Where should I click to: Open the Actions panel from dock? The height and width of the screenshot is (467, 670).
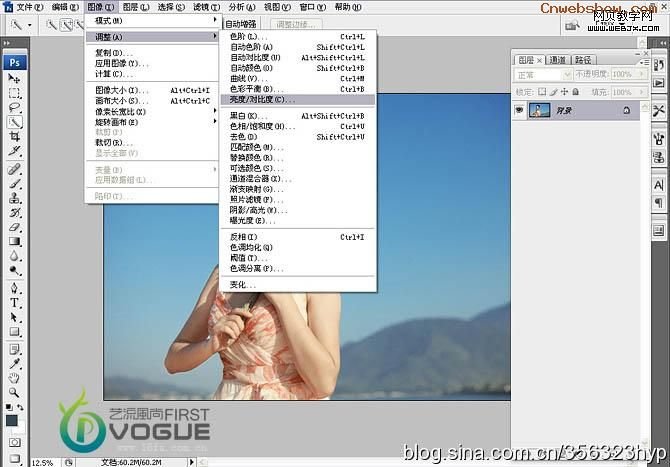click(x=658, y=83)
